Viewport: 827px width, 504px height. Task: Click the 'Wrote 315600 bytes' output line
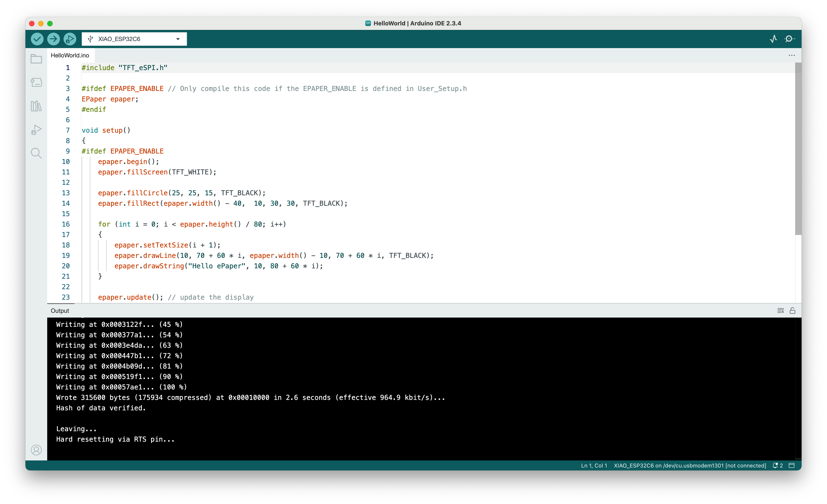pos(250,398)
